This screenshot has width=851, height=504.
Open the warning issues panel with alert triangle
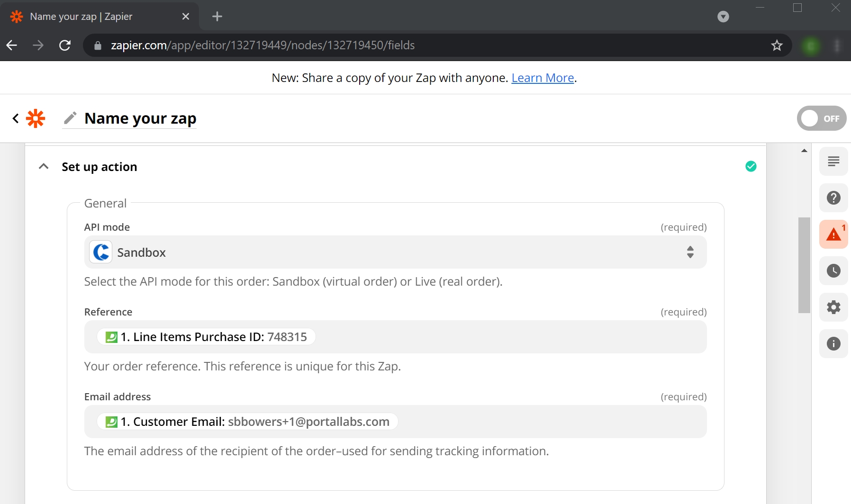point(833,234)
